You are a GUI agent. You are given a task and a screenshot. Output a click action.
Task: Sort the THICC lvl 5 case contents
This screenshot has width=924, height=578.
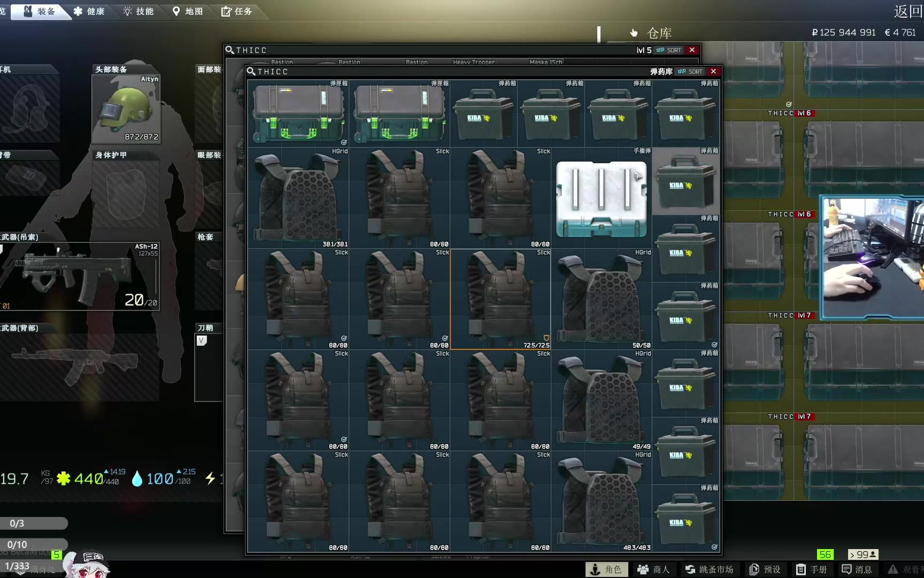pyautogui.click(x=669, y=50)
